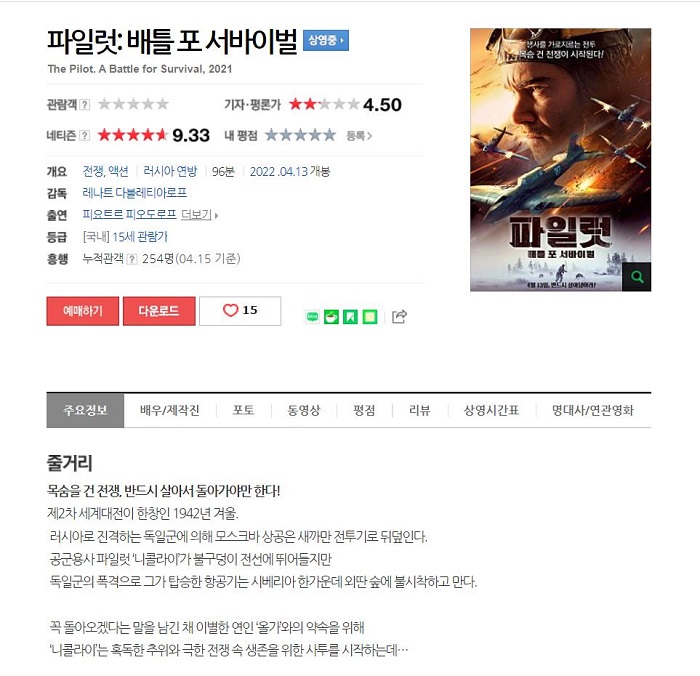Click the movie poster thumbnail
Image resolution: width=700 pixels, height=676 pixels.
click(560, 159)
